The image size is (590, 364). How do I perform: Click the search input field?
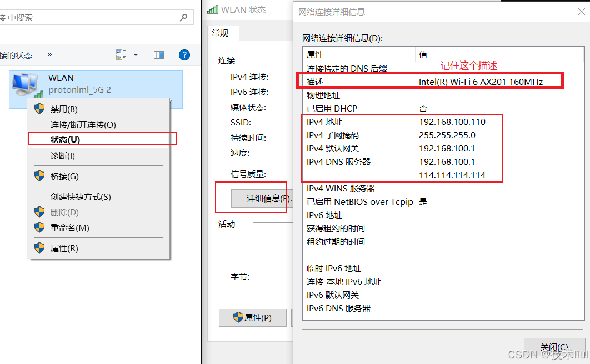(x=97, y=17)
